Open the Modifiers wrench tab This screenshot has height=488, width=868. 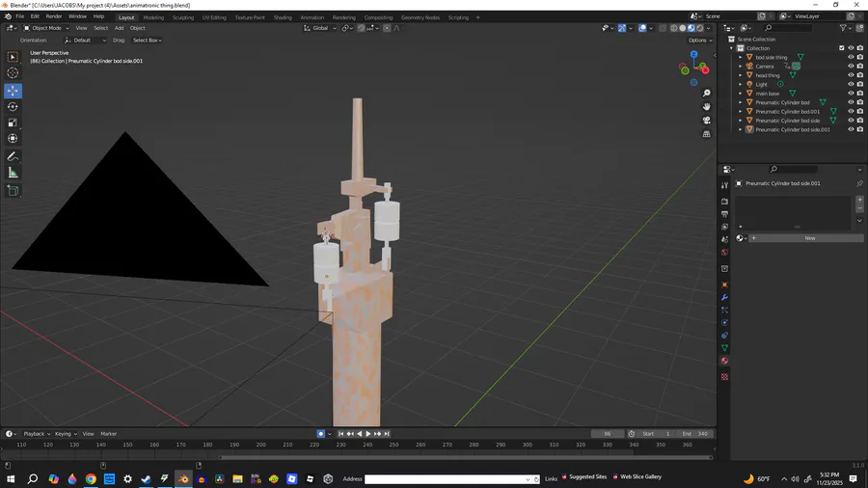click(x=724, y=298)
